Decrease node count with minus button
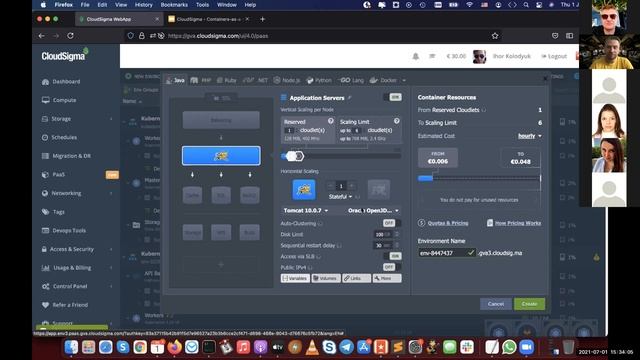The width and height of the screenshot is (640, 360). click(331, 186)
